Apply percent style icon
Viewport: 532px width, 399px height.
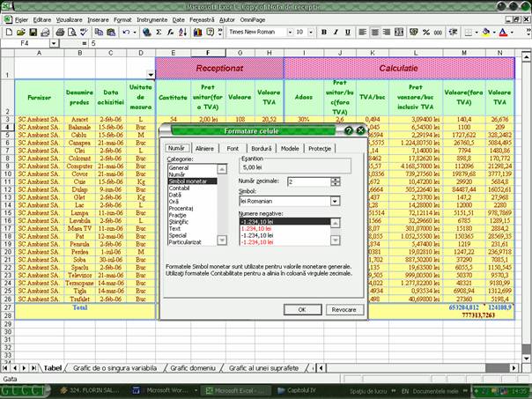pyautogui.click(x=426, y=33)
